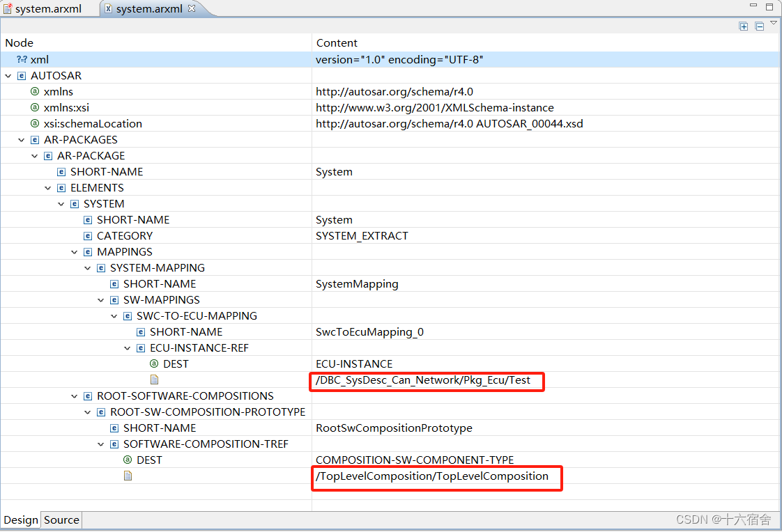
Task: Select the xsi:schemaLocation attribute label
Action: [x=93, y=123]
